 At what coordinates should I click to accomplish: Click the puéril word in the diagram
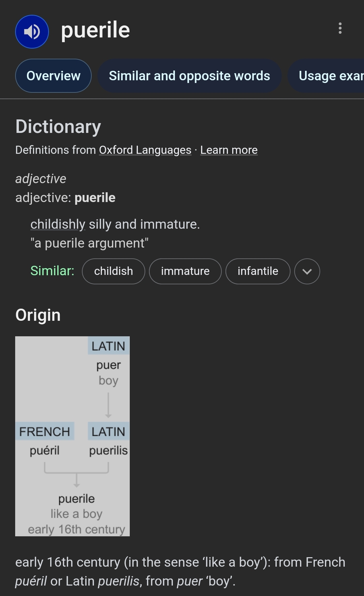(44, 451)
